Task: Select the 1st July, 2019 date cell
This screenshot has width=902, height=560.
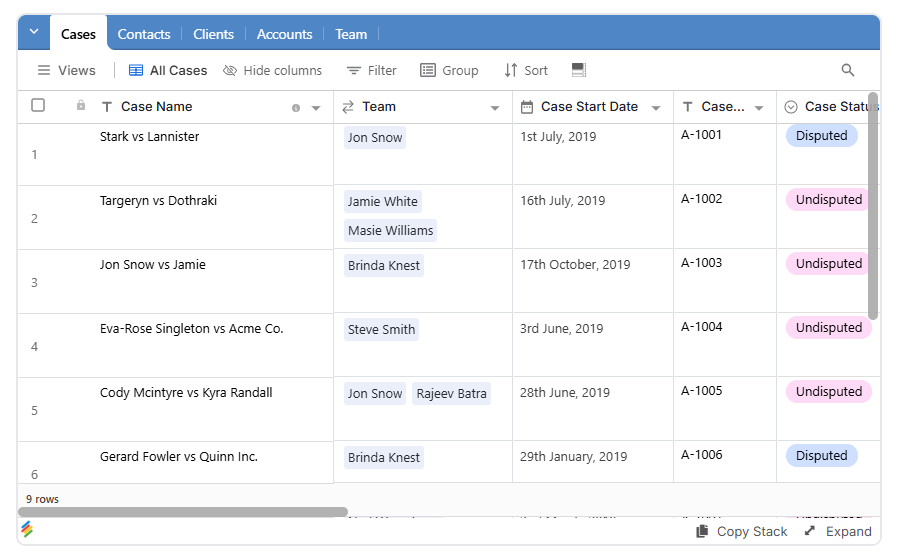Action: click(593, 154)
